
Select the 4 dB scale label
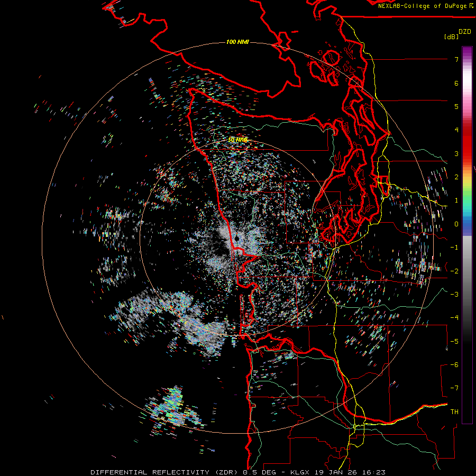pyautogui.click(x=456, y=130)
